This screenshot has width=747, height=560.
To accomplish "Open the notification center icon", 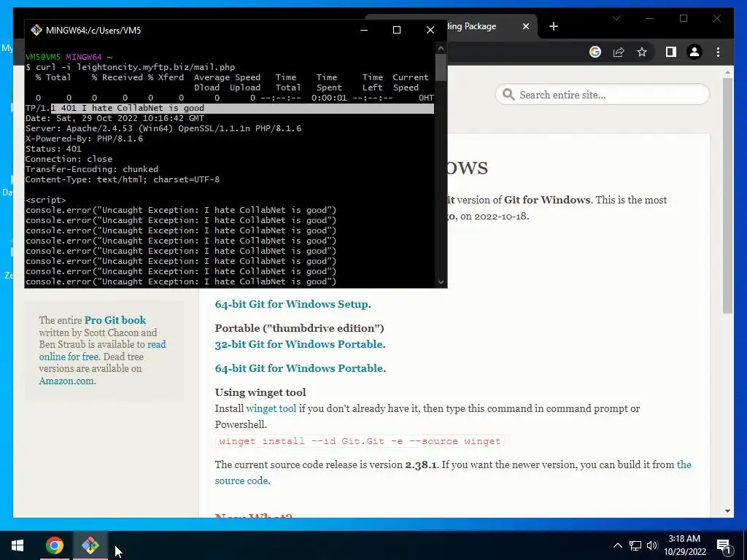I will pos(724,545).
